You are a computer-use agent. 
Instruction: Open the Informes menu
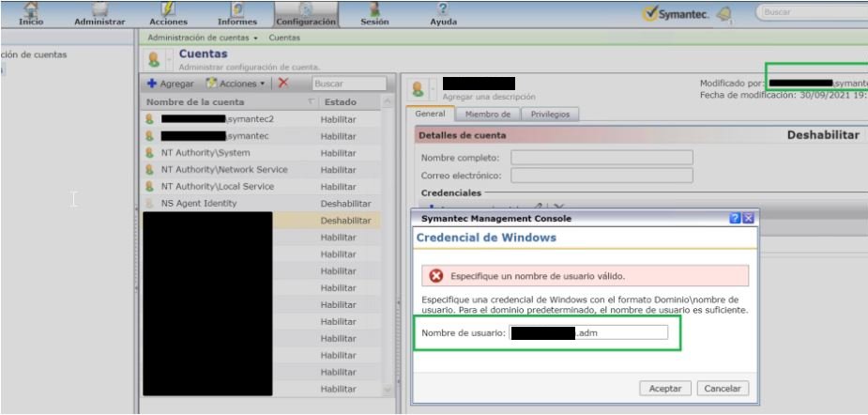coord(237,14)
